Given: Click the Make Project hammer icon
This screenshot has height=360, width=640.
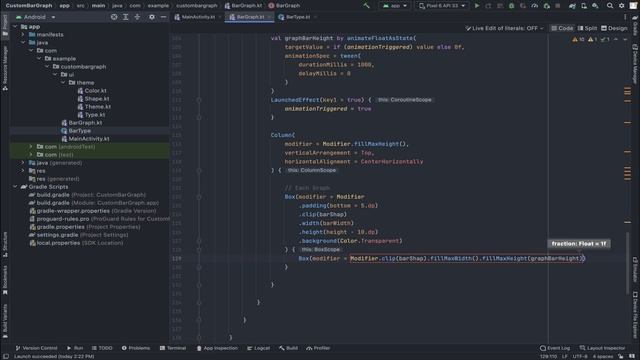Looking at the screenshot, I should (366, 6).
